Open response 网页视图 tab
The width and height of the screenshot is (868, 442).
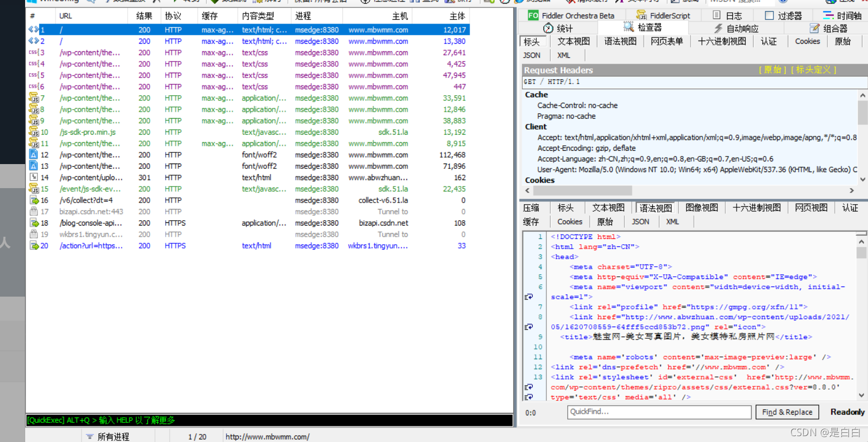tap(811, 207)
